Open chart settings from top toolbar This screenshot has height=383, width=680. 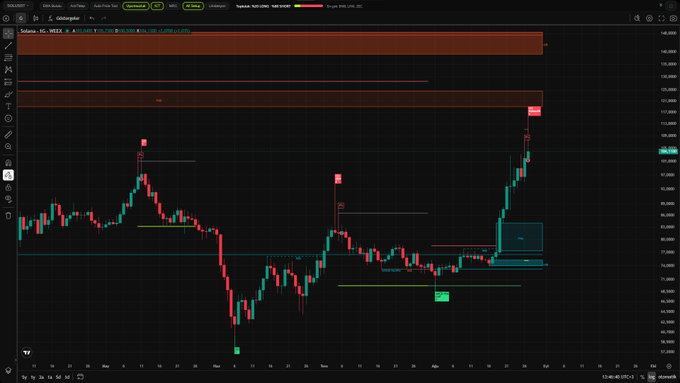tap(649, 18)
